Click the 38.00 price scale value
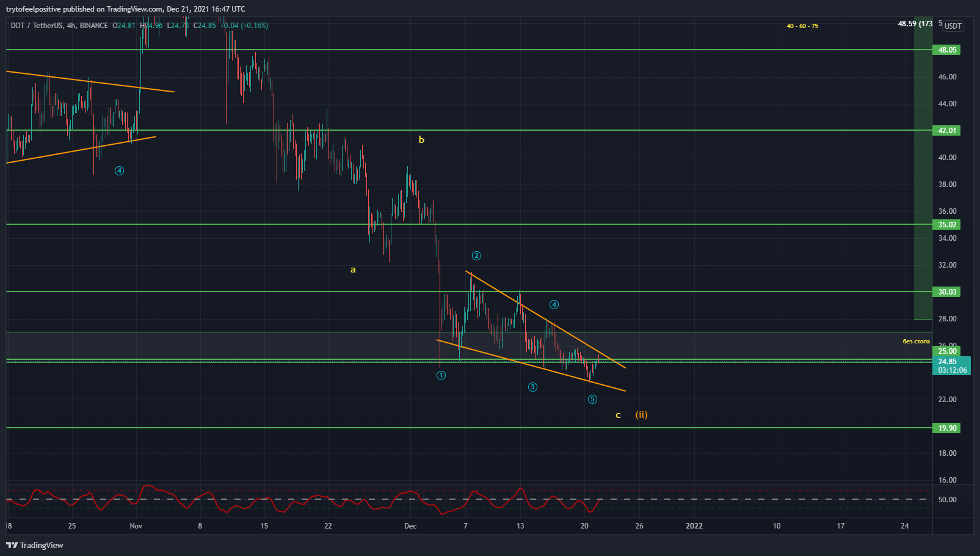 (947, 185)
